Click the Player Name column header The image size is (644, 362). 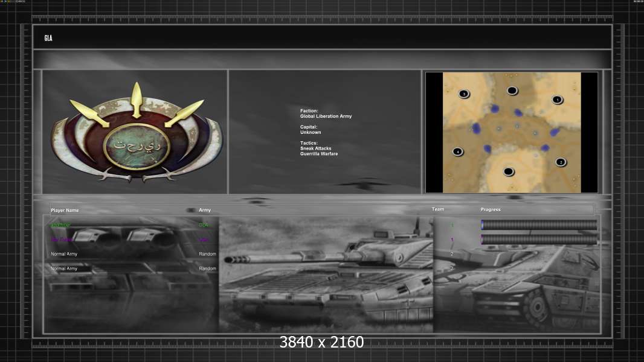click(65, 210)
